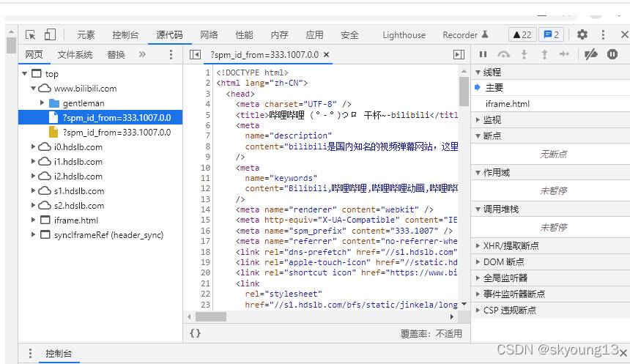
Task: Select the 控制台 tab in bottom drawer
Action: [x=59, y=354]
